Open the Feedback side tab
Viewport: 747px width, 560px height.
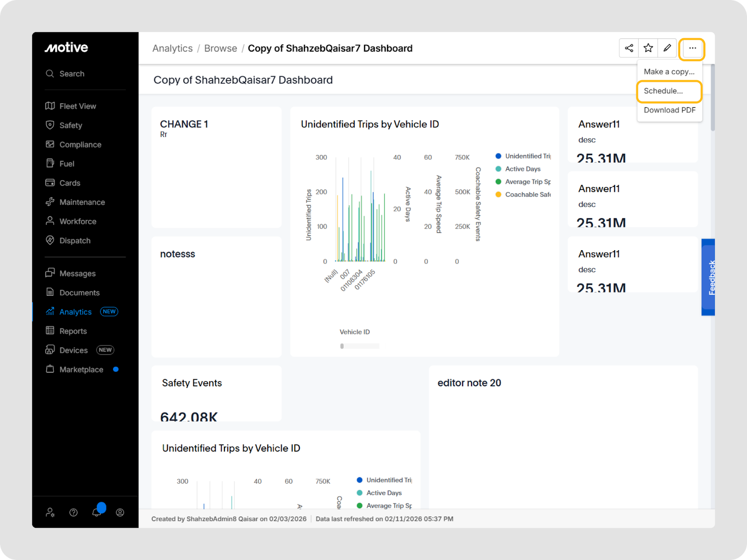click(708, 277)
